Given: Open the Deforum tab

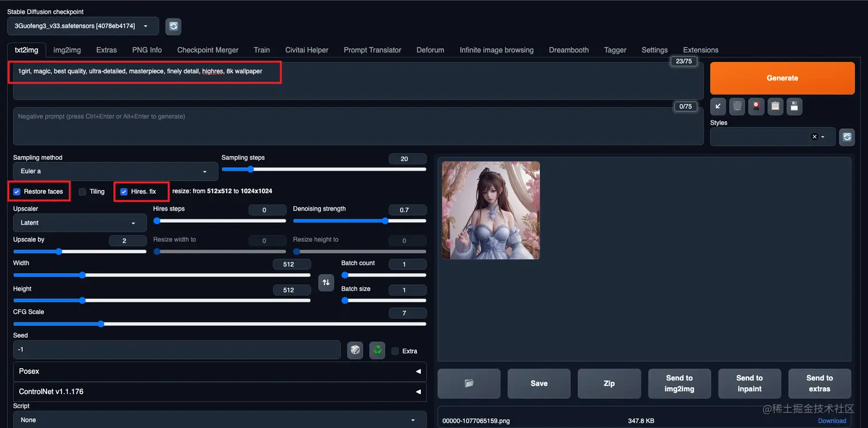Looking at the screenshot, I should (431, 50).
